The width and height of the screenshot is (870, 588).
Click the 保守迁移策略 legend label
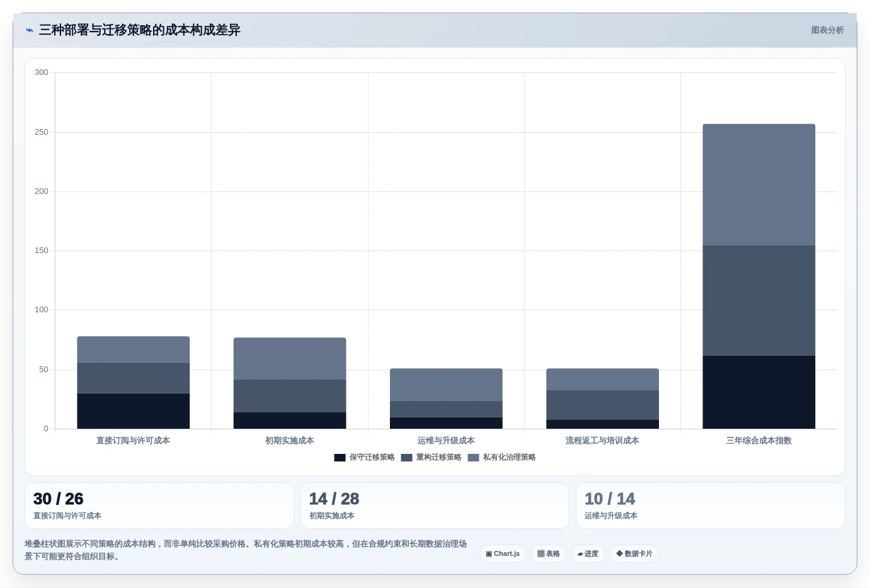[372, 458]
